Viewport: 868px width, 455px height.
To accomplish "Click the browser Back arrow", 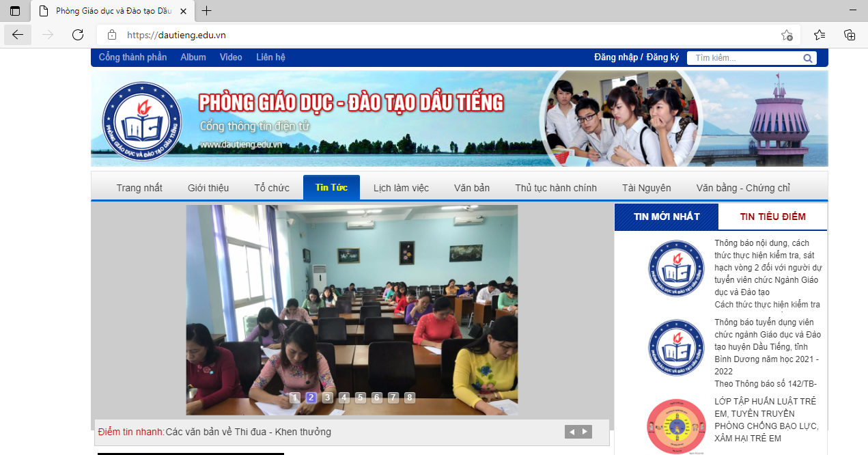I will 17,35.
